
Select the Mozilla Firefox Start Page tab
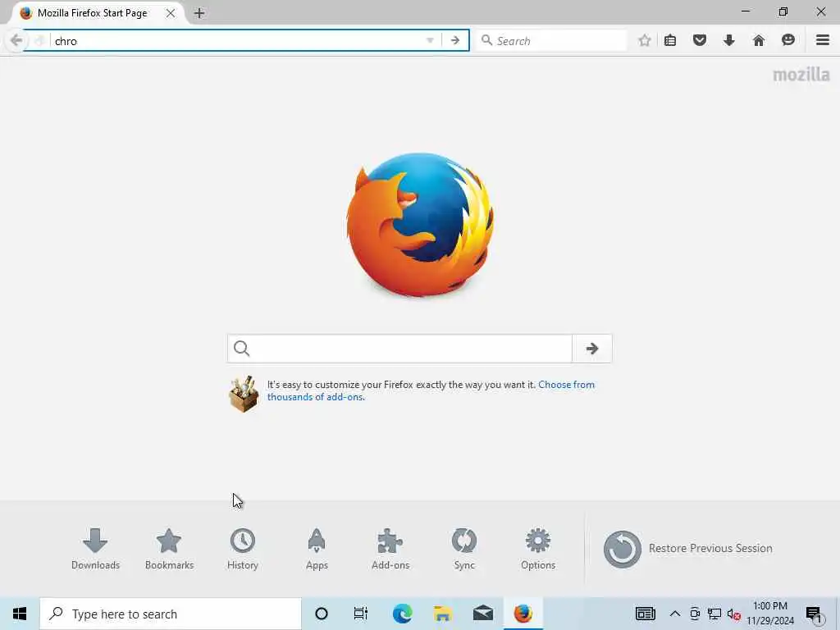92,13
